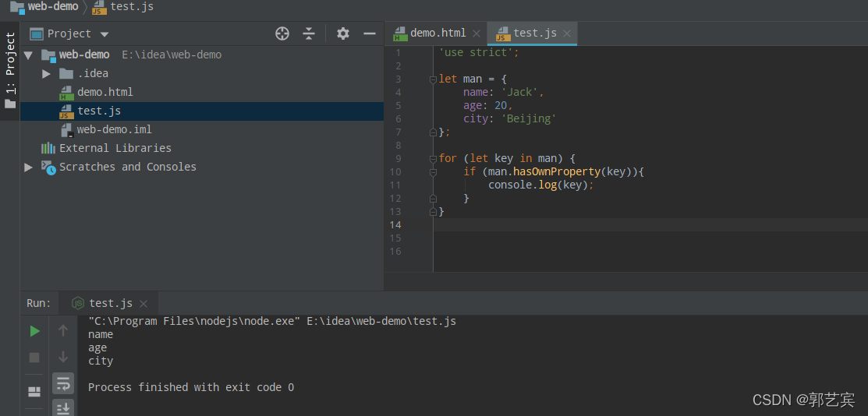Click the 'use strict' string on line 1
The image size is (868, 416).
pyautogui.click(x=476, y=52)
